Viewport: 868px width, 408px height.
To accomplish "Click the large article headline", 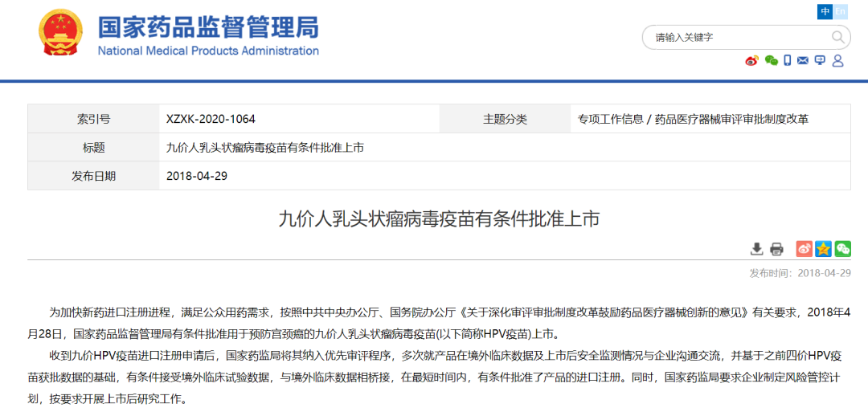I will 439,219.
